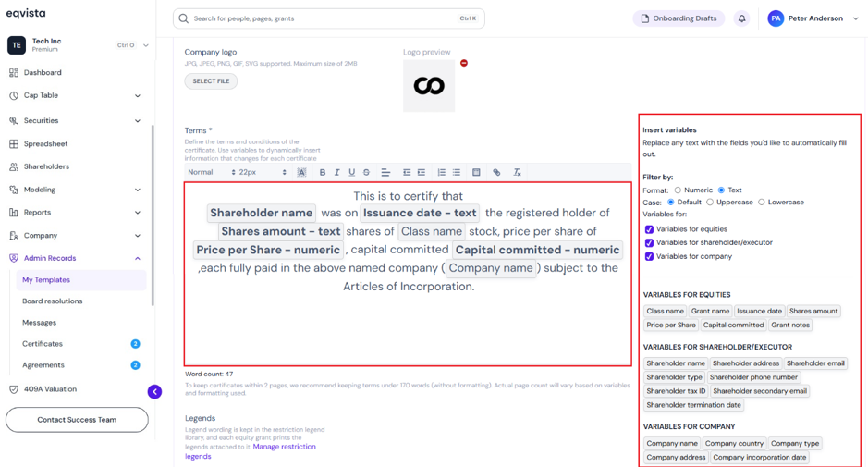Collapse the Admin Records section

[x=138, y=259]
